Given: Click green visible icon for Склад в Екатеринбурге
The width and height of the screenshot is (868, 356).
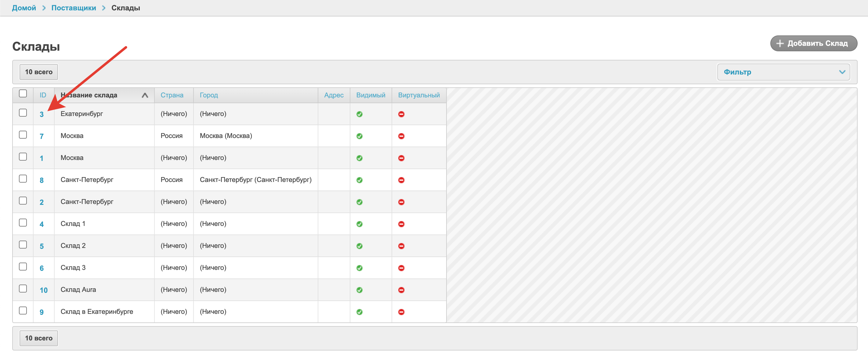Looking at the screenshot, I should click(359, 312).
